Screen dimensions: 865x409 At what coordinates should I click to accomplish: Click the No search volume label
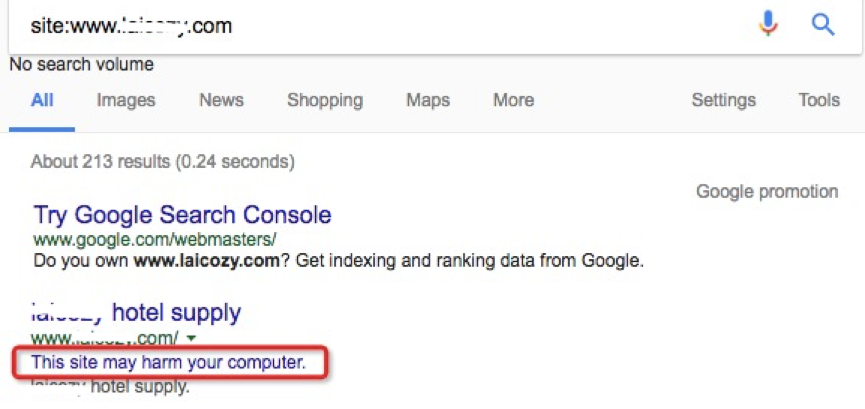click(81, 65)
